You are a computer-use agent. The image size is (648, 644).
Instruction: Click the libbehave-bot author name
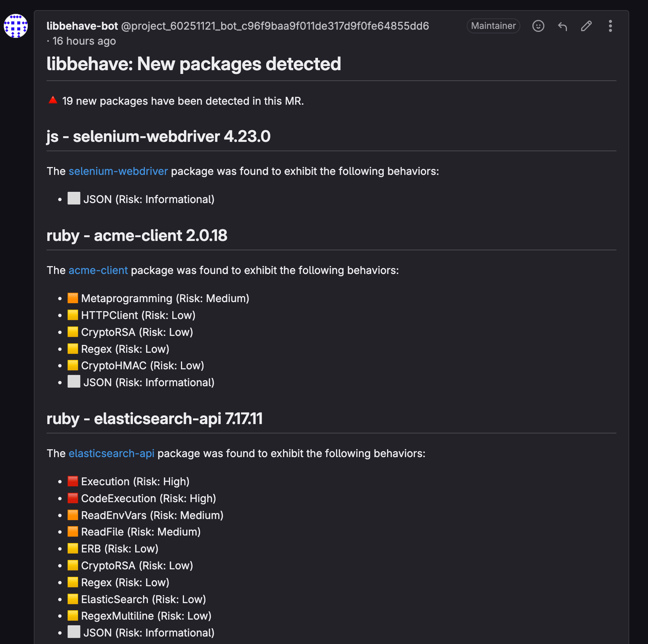click(x=82, y=26)
